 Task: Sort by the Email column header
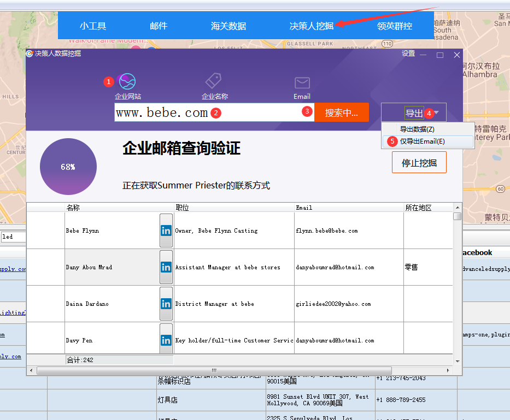(x=349, y=208)
